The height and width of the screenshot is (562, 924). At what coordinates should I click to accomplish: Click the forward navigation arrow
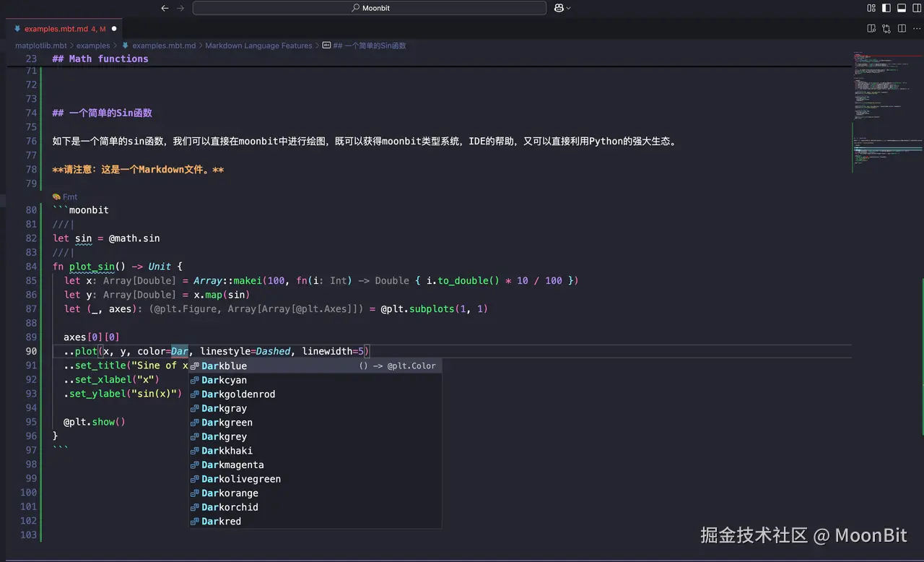179,8
